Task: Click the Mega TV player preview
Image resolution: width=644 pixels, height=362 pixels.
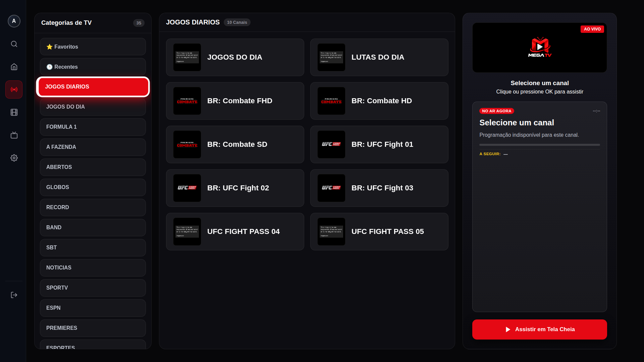Action: [540, 48]
